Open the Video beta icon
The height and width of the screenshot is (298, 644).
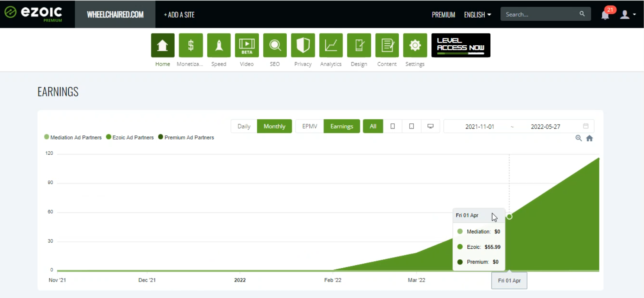(x=247, y=45)
